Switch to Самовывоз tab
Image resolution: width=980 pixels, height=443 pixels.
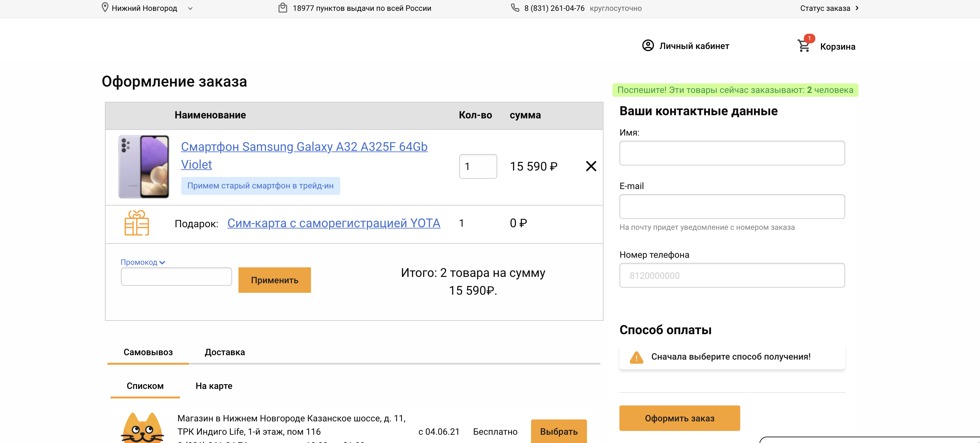148,352
